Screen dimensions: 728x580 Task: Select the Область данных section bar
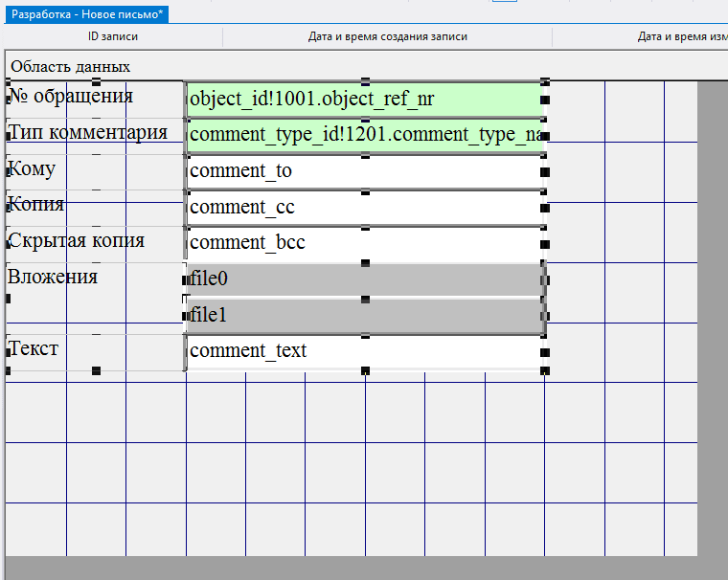71,67
